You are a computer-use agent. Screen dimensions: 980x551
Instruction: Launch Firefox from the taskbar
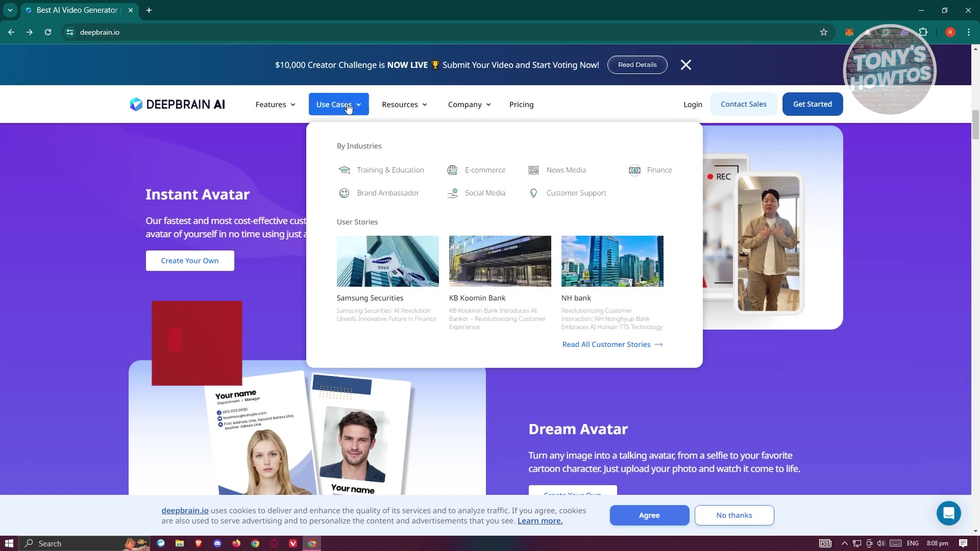click(236, 543)
